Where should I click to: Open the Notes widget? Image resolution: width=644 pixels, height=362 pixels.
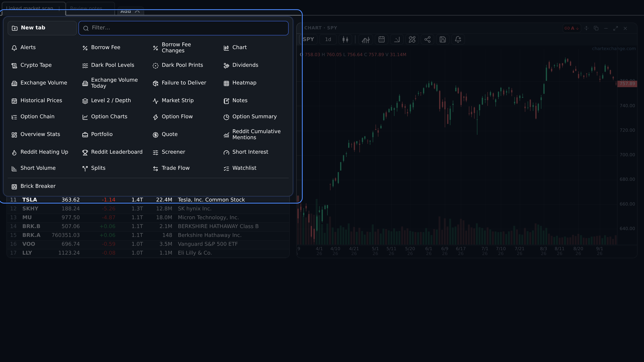(x=235, y=101)
